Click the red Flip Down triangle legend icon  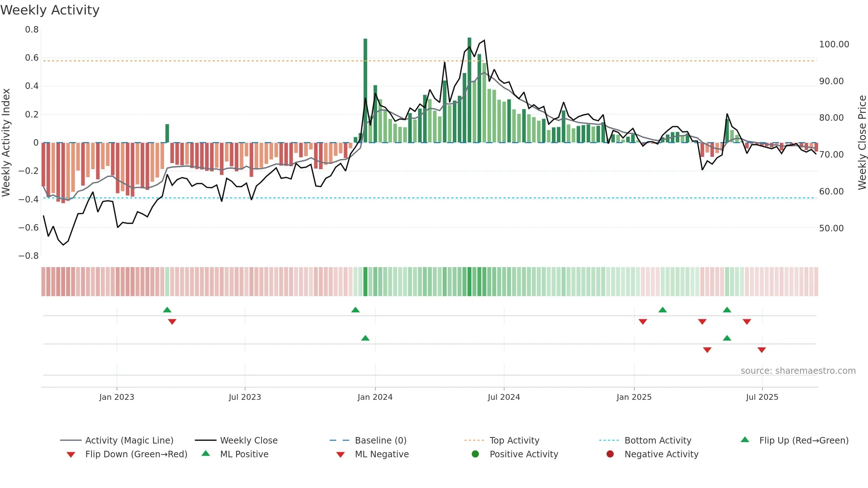click(x=71, y=455)
